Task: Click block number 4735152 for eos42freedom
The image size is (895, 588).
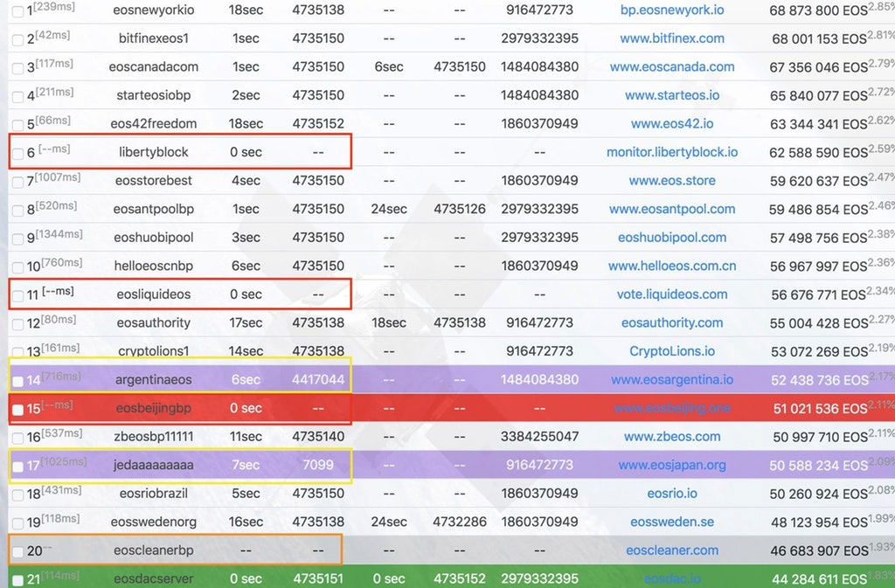Action: (318, 124)
